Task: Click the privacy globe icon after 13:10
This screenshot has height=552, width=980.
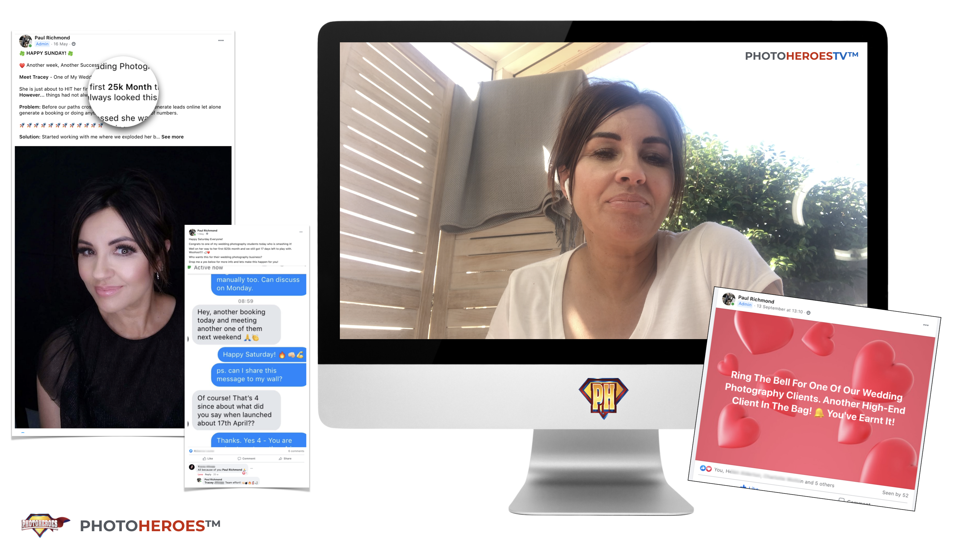Action: (808, 313)
